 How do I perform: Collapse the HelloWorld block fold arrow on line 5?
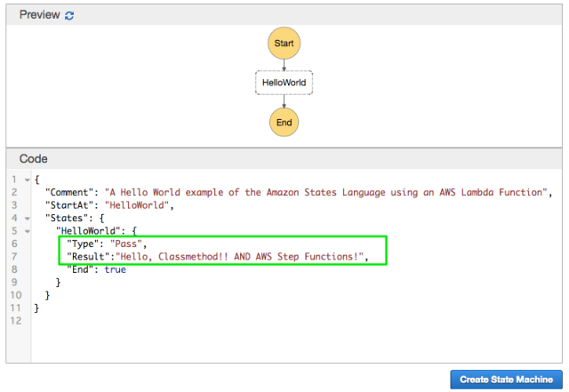point(28,231)
